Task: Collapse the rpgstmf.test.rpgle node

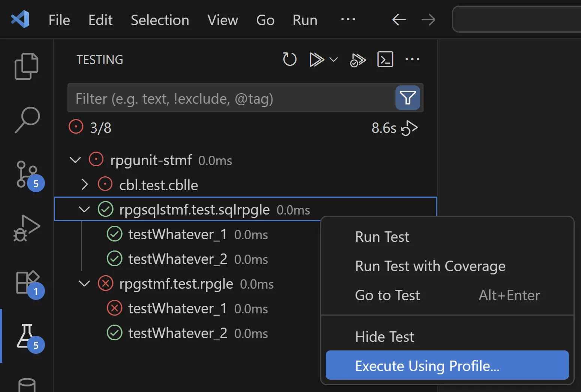Action: (x=84, y=283)
